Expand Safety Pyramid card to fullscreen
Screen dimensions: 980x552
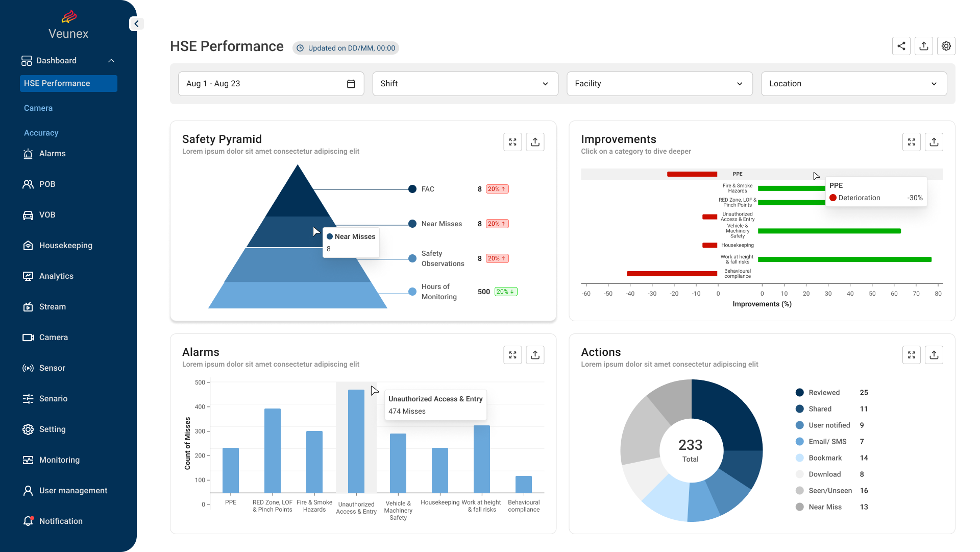513,142
